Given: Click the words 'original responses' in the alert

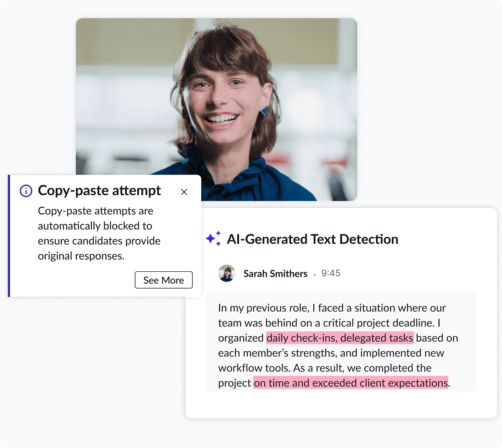Looking at the screenshot, I should (x=81, y=256).
